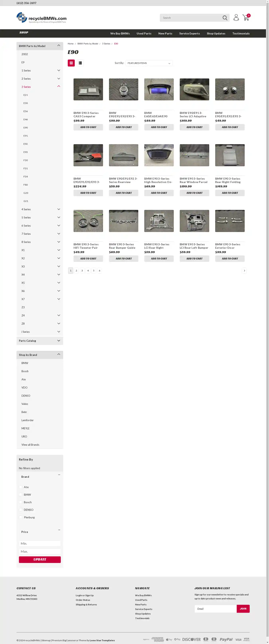The height and width of the screenshot is (644, 269).
Task: Switch to grid view layout
Action: pos(71,63)
